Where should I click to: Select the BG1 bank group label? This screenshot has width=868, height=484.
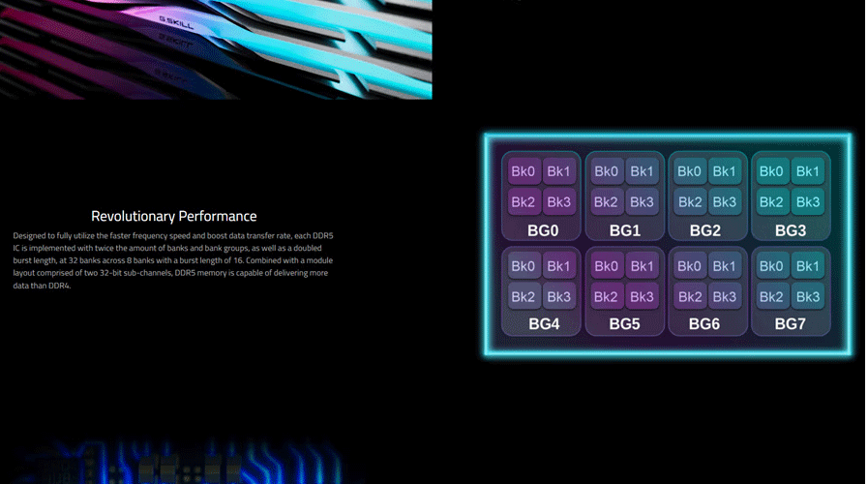[x=624, y=230]
